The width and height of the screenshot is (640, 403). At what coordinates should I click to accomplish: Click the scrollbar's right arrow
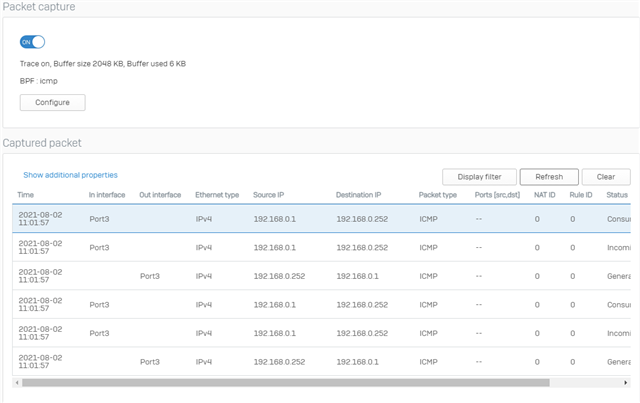pyautogui.click(x=625, y=383)
